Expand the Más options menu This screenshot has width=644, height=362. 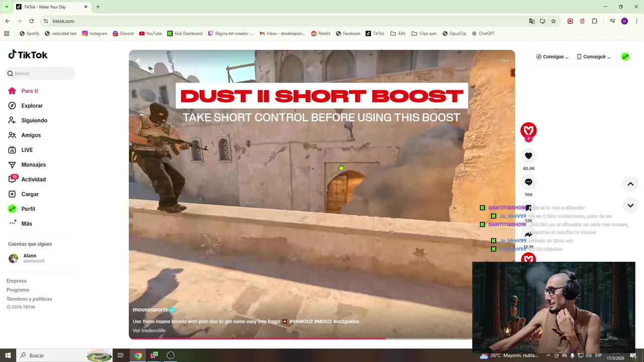20,224
